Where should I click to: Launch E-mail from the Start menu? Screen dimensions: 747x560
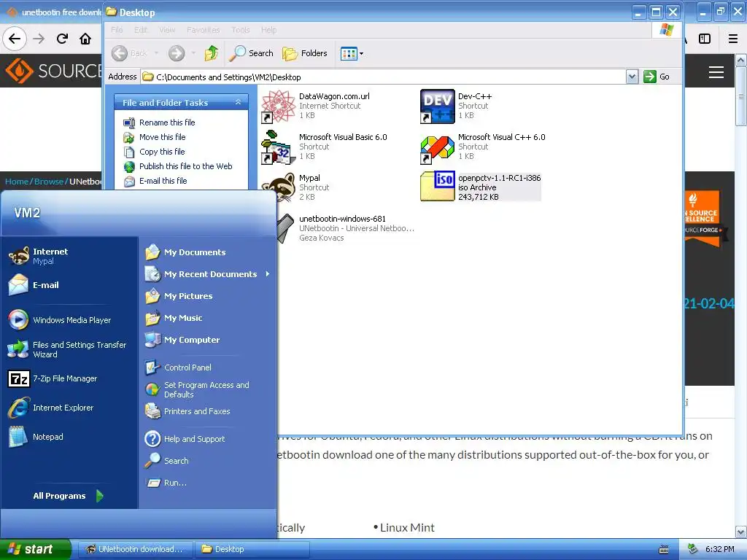[34, 285]
